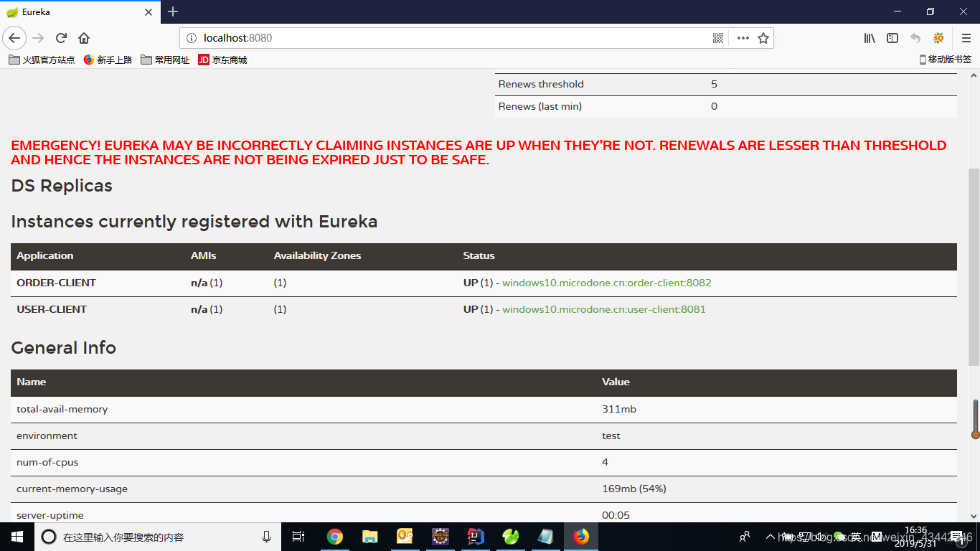Open the QR code generator icon
This screenshot has width=980, height=551.
[x=718, y=38]
